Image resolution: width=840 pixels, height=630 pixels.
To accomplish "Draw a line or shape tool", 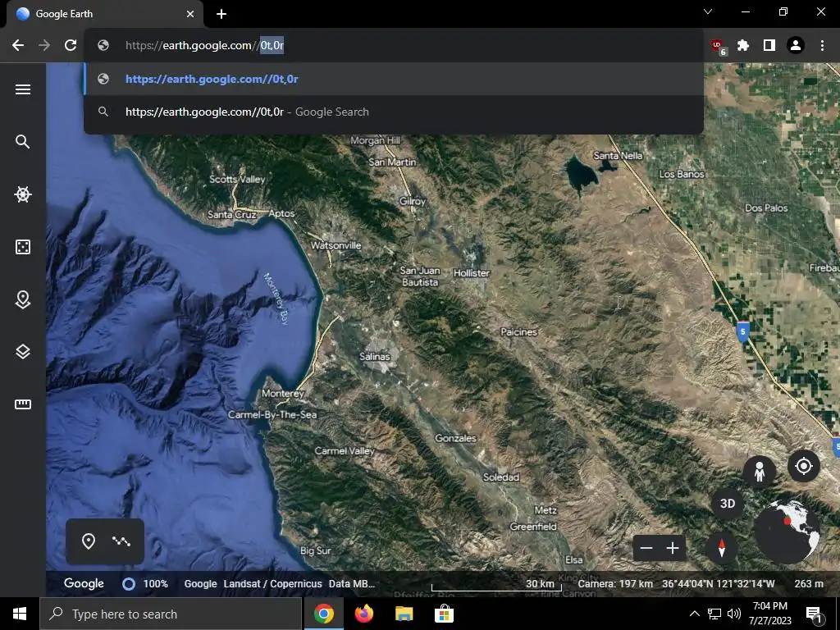I will (121, 541).
